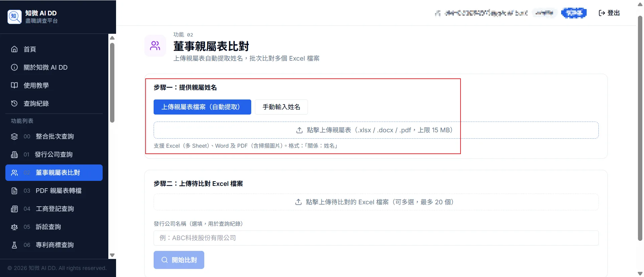Click the logout arrow icon next to 登出

coord(602,13)
